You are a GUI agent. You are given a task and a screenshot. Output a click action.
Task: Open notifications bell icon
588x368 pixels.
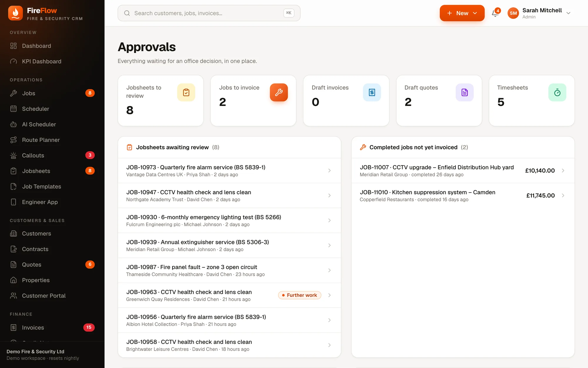pos(495,13)
